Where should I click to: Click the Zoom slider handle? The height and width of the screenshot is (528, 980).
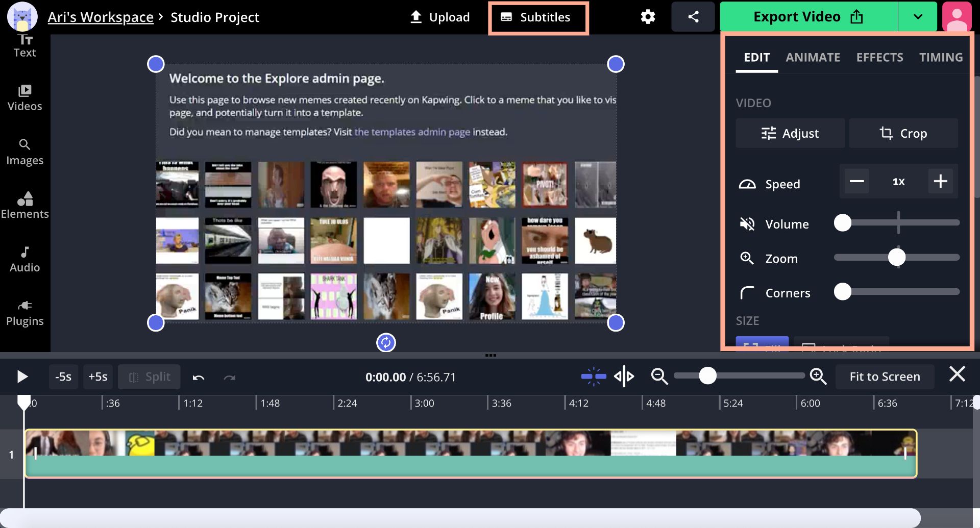(x=896, y=258)
